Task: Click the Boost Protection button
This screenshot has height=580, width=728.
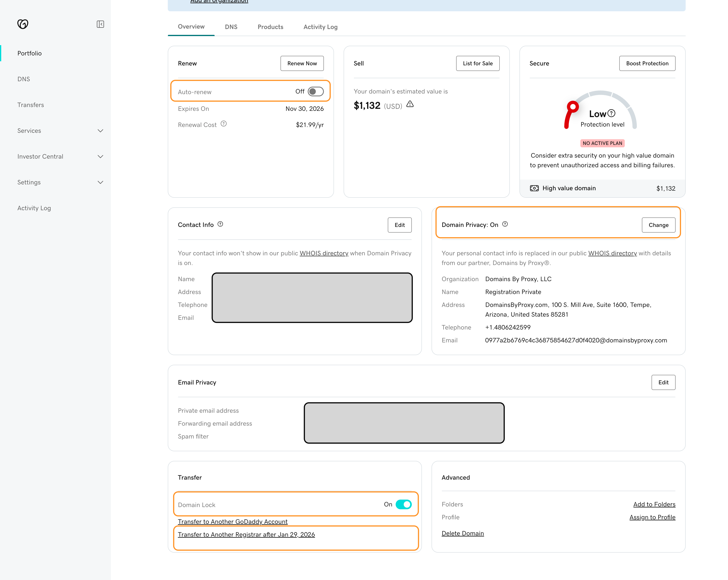Action: coord(647,63)
